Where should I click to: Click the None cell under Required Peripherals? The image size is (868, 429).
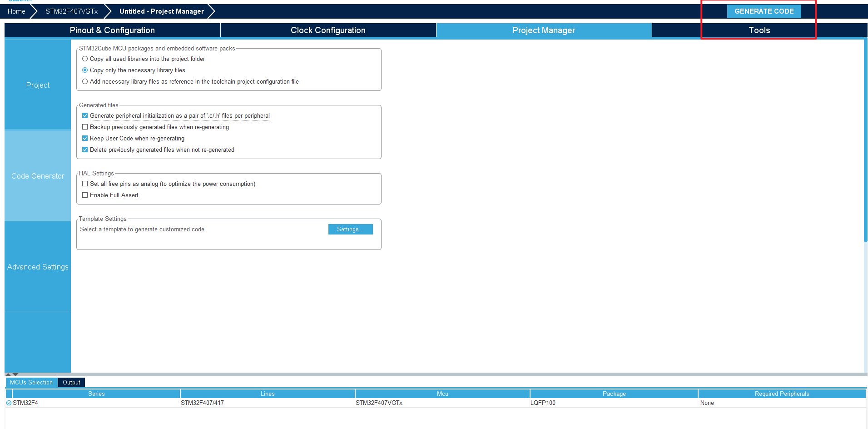coord(782,403)
